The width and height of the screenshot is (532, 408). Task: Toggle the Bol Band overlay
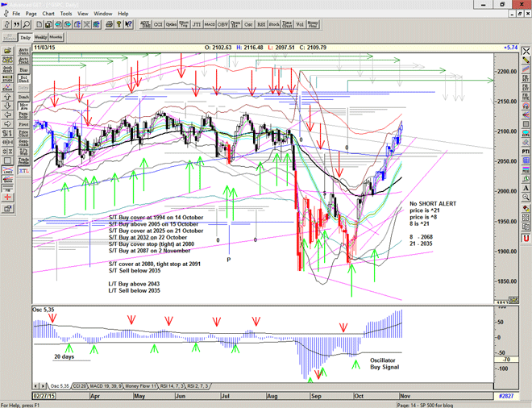point(25,79)
